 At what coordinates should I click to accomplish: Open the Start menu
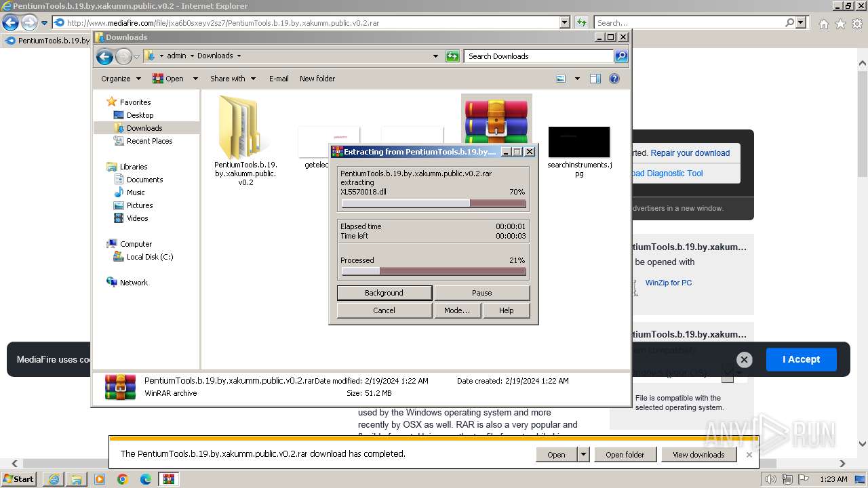point(19,479)
